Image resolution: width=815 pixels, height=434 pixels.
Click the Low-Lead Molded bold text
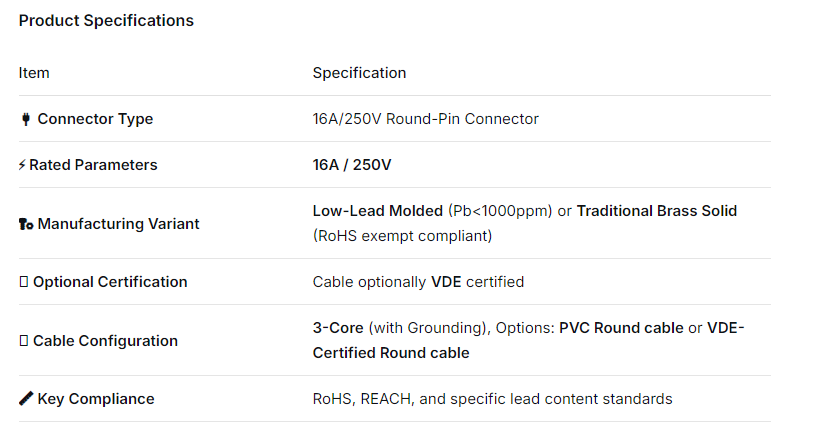pos(377,211)
